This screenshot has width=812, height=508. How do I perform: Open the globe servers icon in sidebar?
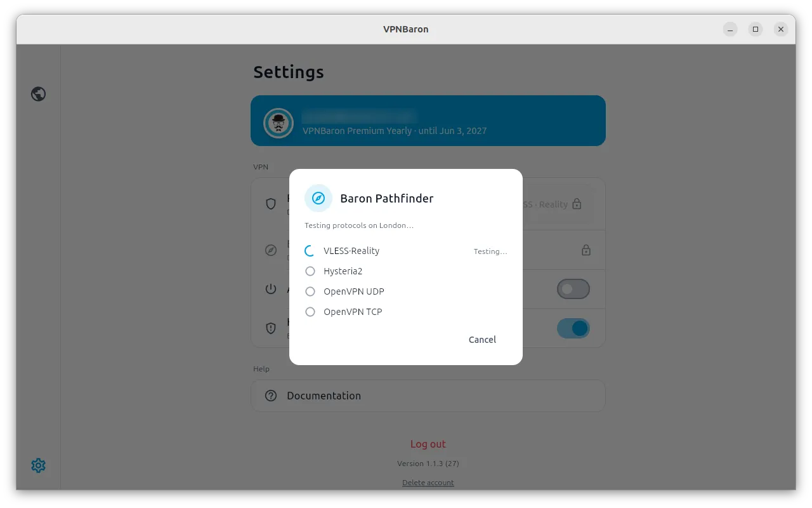coord(38,94)
